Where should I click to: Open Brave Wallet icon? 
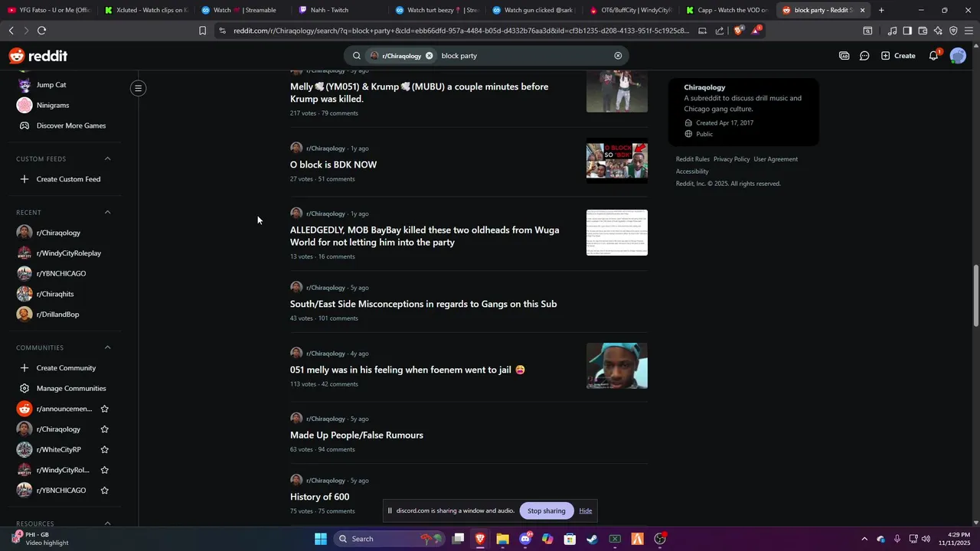tap(923, 31)
